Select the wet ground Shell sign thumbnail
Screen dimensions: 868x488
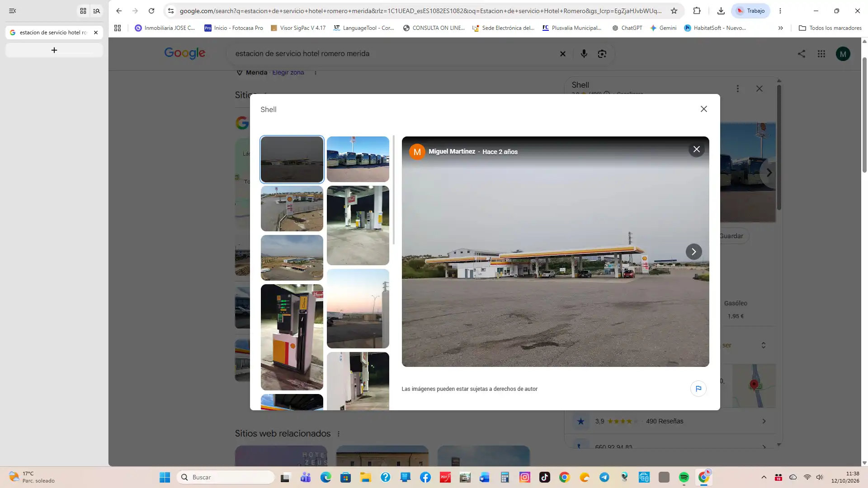click(292, 208)
